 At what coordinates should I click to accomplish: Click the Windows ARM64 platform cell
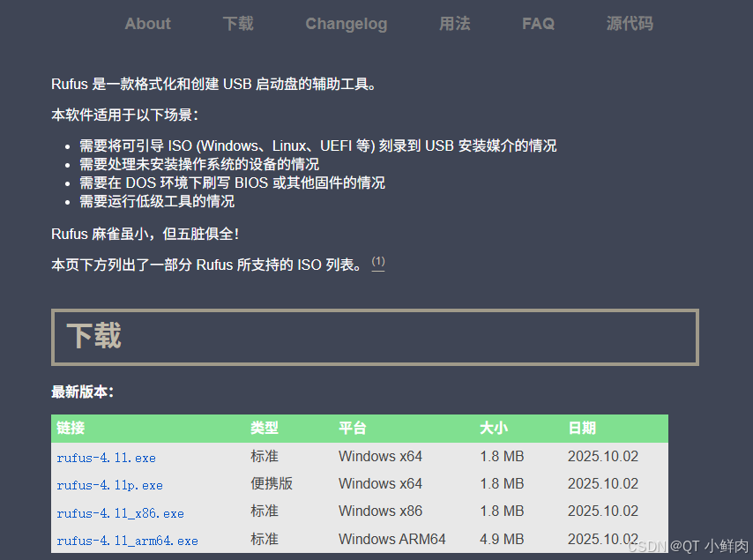coord(391,539)
